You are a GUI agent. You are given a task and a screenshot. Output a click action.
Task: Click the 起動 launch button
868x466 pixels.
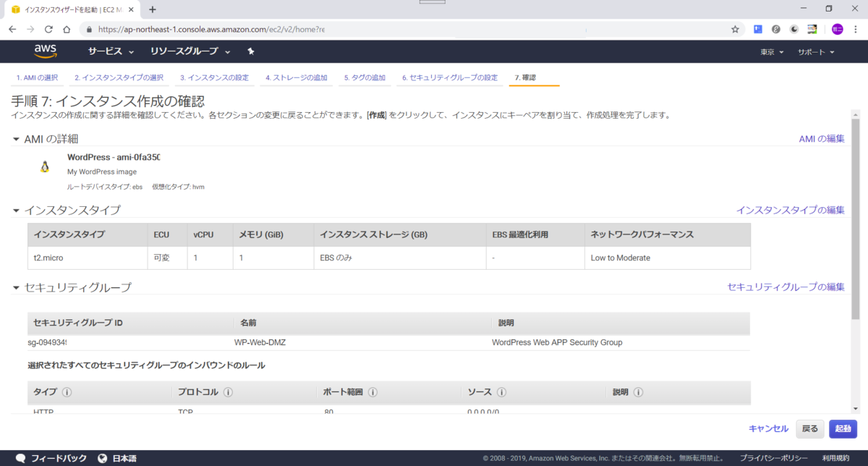click(x=843, y=428)
